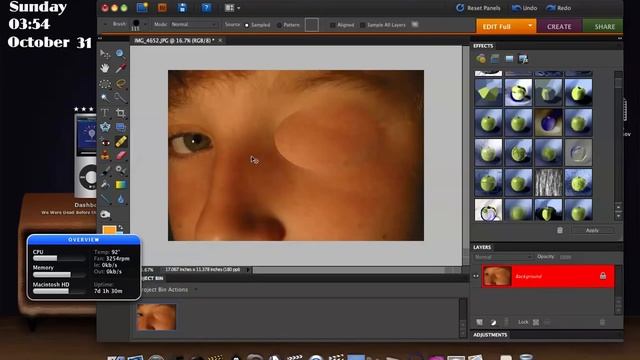Viewport: 640px width, 360px height.
Task: Select the Gradient tool
Action: click(120, 185)
